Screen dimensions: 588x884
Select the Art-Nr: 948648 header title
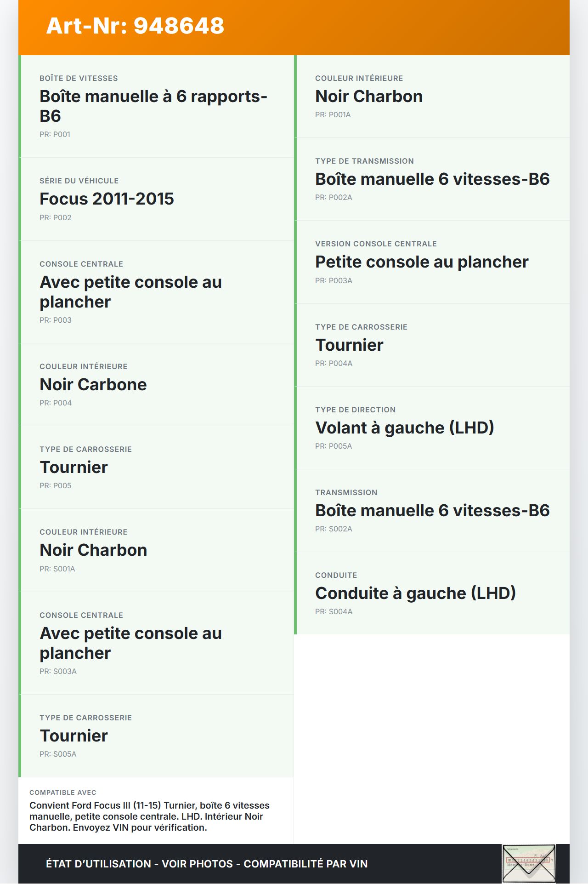(x=135, y=26)
